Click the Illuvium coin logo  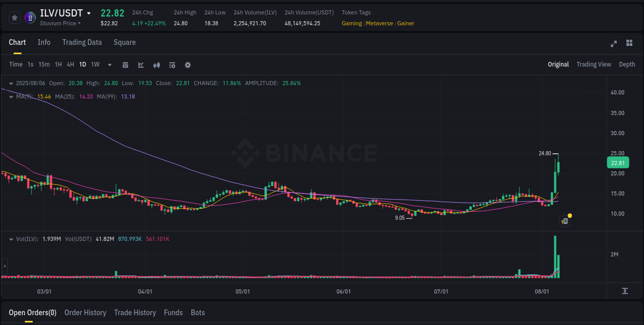pos(30,17)
